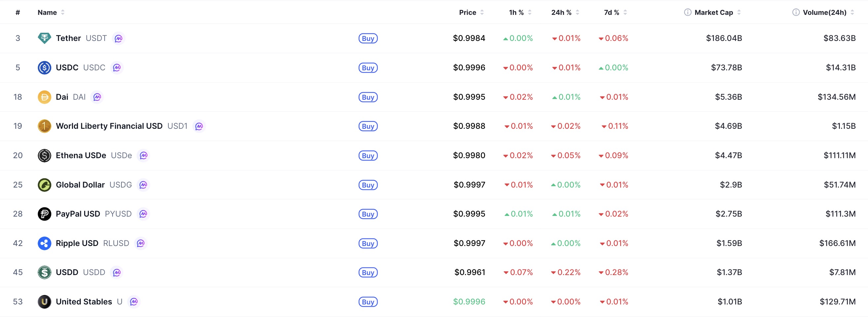Sort by rank using the # header
Screen dimensions: 868x317
18,13
